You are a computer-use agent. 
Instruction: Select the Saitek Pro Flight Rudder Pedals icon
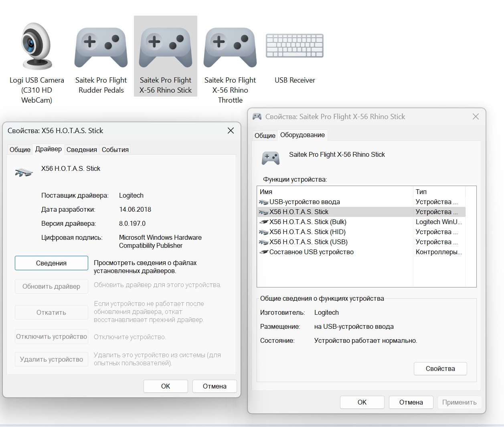tap(101, 47)
